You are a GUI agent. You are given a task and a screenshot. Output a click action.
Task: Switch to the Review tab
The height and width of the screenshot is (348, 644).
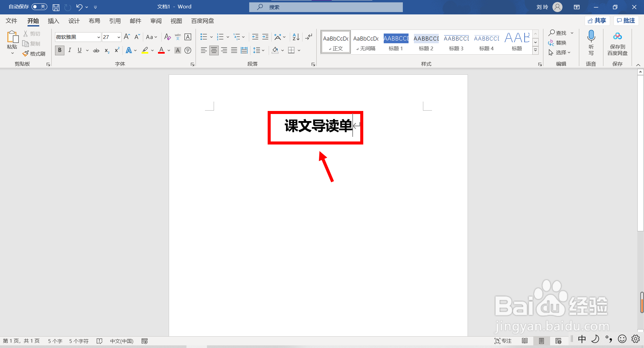pyautogui.click(x=156, y=21)
